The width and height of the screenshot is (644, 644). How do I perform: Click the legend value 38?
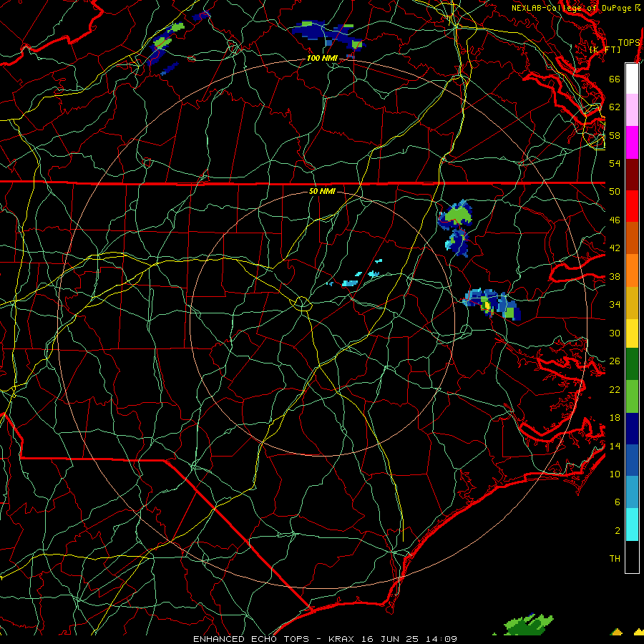coord(615,277)
